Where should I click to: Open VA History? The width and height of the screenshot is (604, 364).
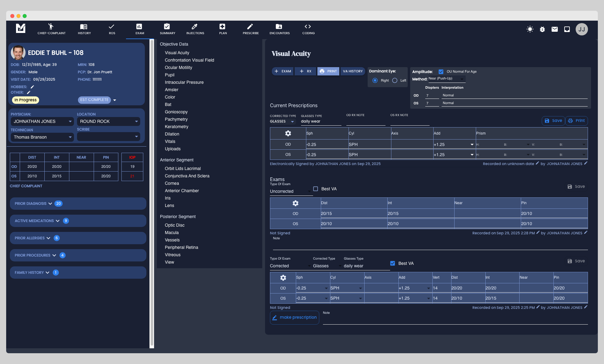coord(353,71)
